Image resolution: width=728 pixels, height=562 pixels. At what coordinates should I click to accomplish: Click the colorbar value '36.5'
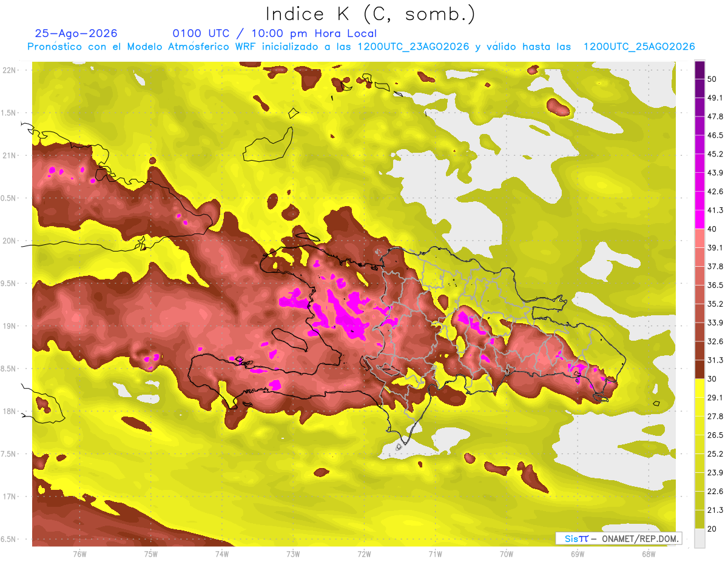715,285
